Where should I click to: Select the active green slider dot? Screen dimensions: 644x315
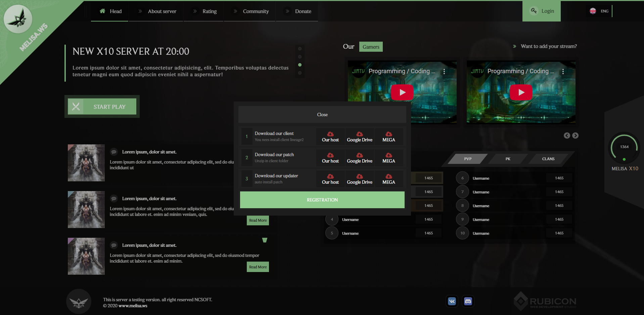tap(300, 65)
